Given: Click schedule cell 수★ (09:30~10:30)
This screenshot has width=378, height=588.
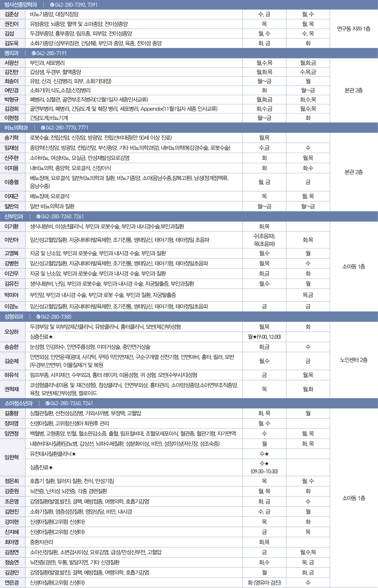Looking at the screenshot, I should 264,467.
